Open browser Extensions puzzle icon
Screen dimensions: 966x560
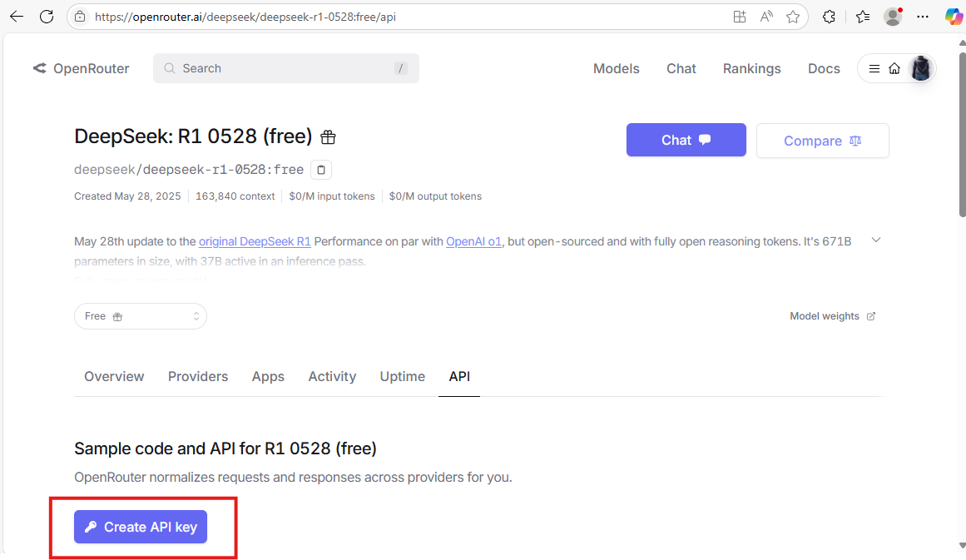(x=830, y=17)
